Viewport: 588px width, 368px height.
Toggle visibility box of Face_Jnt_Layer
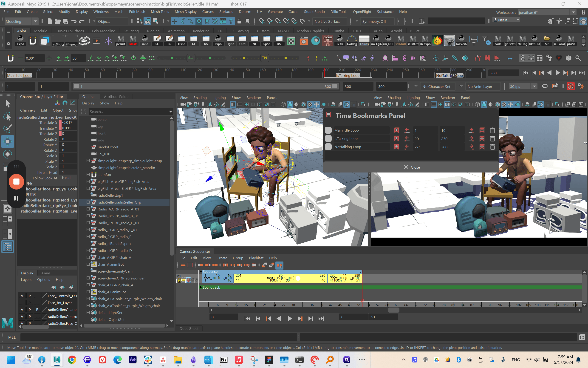tap(22, 302)
